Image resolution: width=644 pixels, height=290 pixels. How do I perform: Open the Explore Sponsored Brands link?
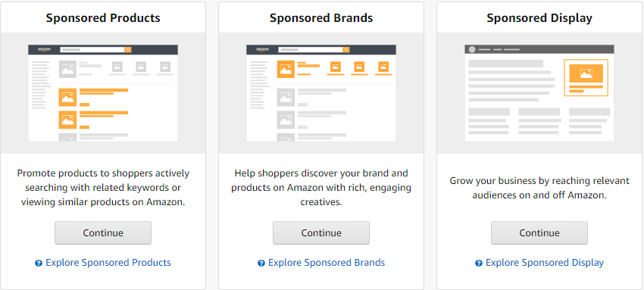click(x=327, y=263)
